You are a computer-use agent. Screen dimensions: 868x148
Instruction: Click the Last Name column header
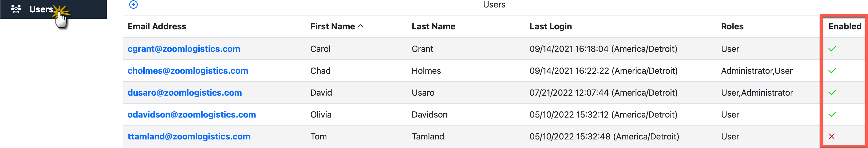click(x=433, y=27)
